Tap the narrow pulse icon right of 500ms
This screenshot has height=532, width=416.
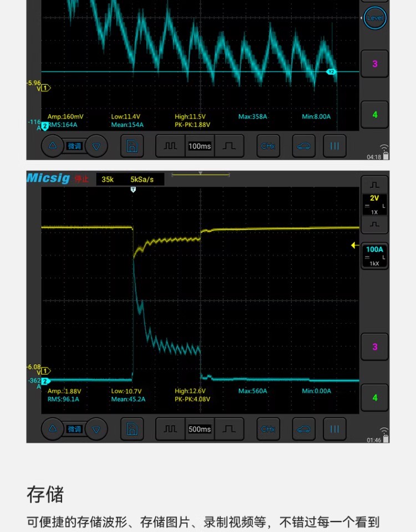coord(229,429)
